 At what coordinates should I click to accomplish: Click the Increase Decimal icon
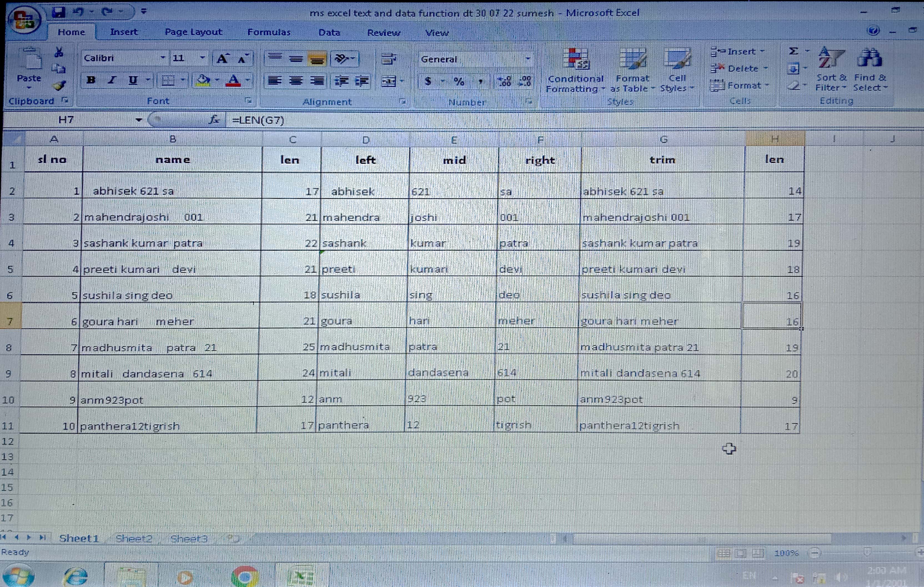[x=504, y=81]
